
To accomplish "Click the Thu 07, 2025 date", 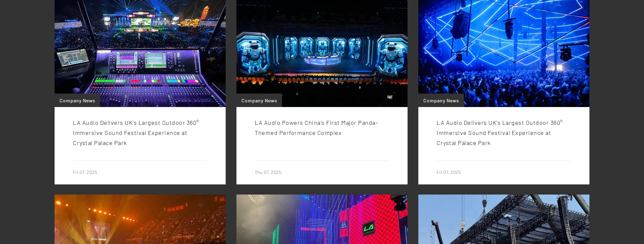I will (x=268, y=172).
